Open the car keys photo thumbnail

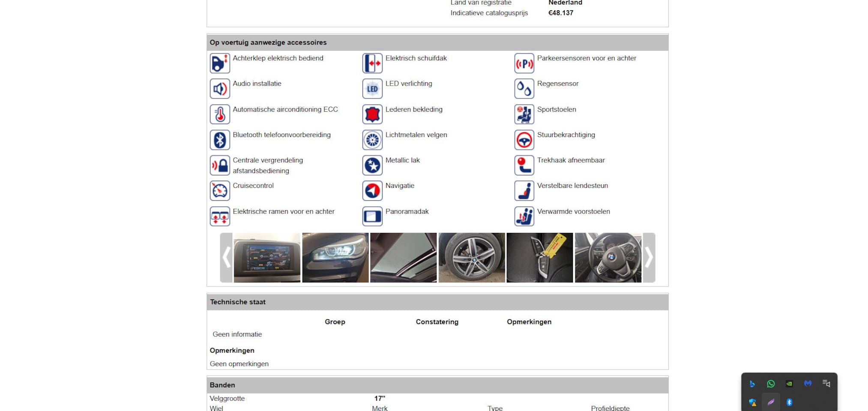point(539,258)
